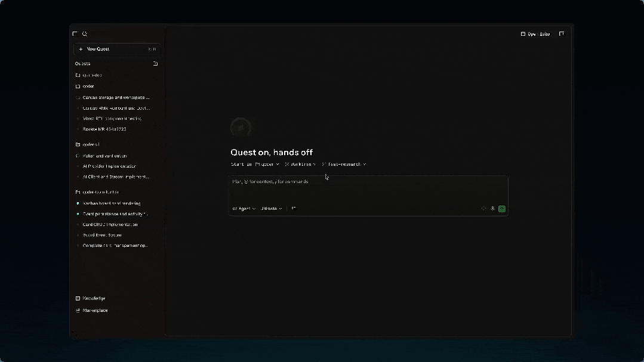Click the Open Editor button
This screenshot has height=362, width=644.
point(535,34)
